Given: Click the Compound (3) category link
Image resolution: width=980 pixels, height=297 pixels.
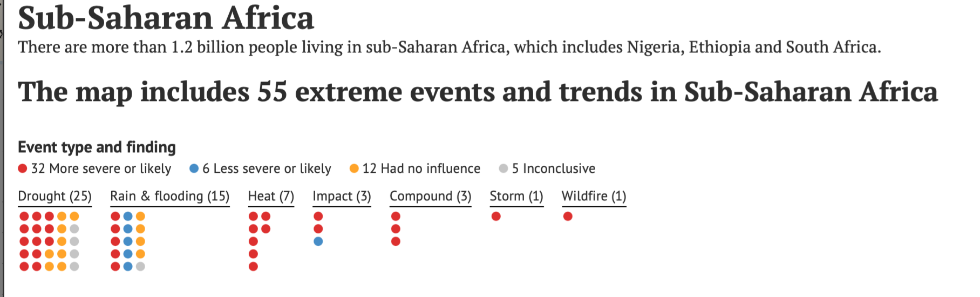Looking at the screenshot, I should [431, 197].
